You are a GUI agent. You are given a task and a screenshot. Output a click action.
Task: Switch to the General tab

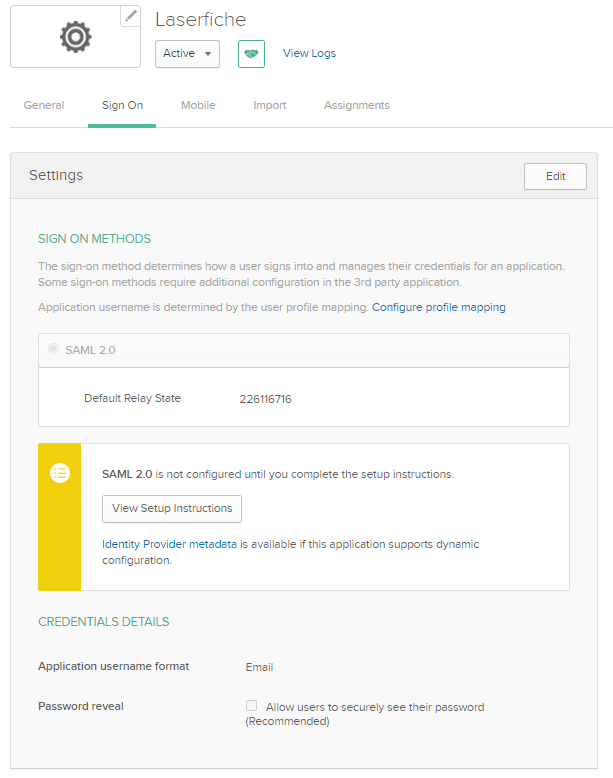pos(44,106)
